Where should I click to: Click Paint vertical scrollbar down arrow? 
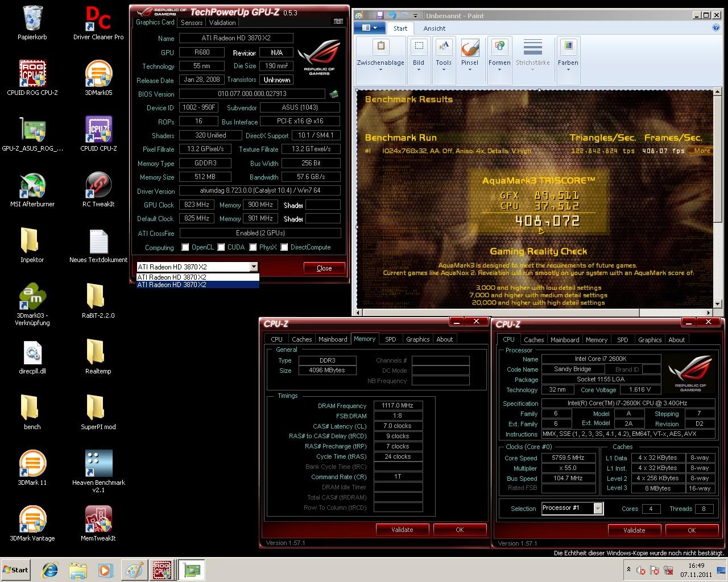[x=718, y=303]
